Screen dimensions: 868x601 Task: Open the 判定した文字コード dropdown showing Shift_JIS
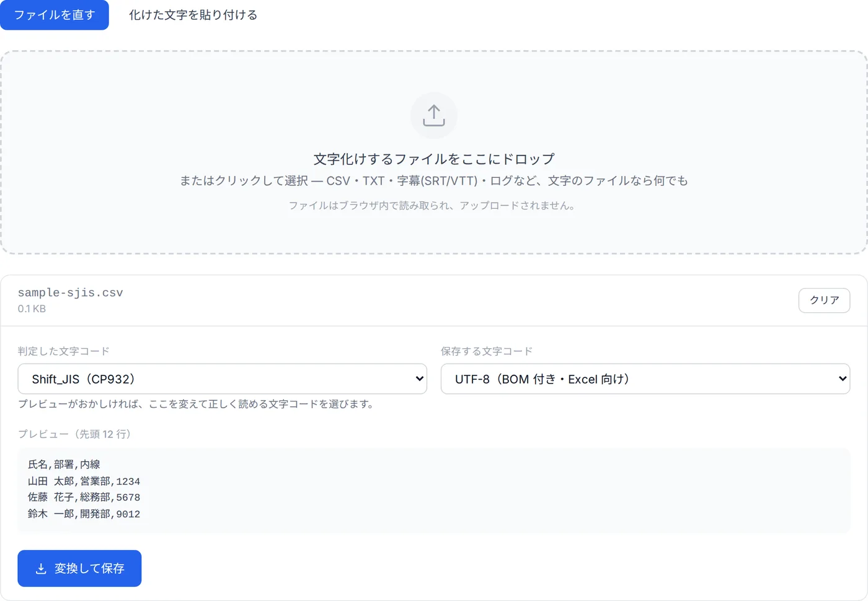222,379
